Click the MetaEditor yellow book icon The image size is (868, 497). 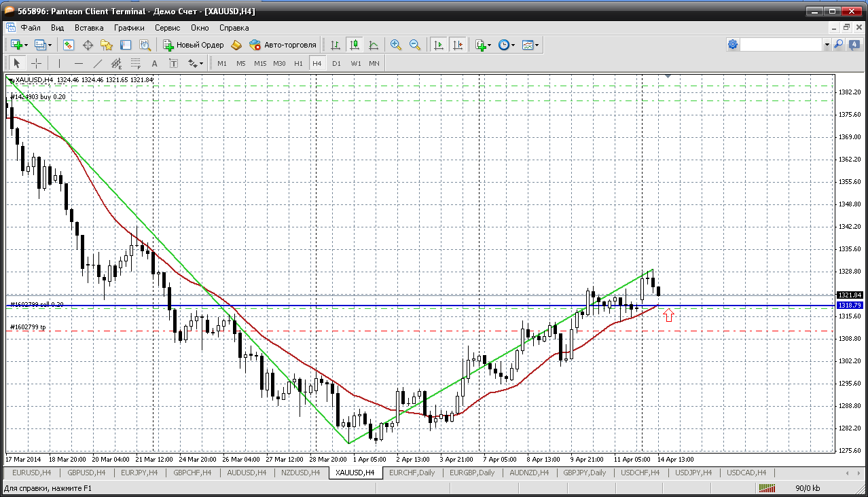point(236,45)
